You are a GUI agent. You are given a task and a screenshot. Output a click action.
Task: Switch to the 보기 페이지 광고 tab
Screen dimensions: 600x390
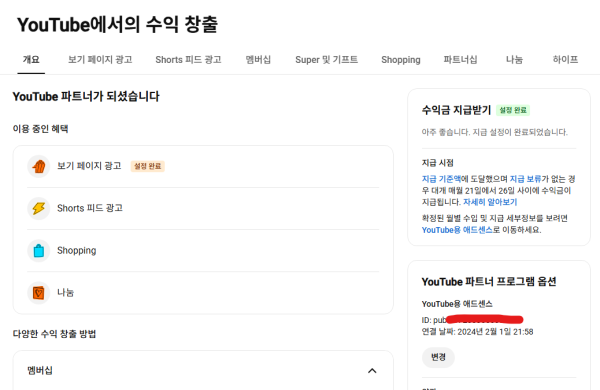[100, 60]
